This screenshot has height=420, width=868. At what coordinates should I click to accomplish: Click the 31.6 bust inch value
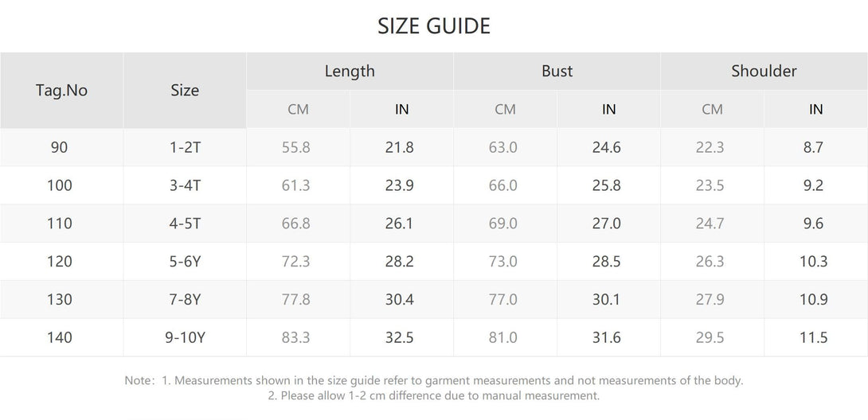(x=608, y=337)
